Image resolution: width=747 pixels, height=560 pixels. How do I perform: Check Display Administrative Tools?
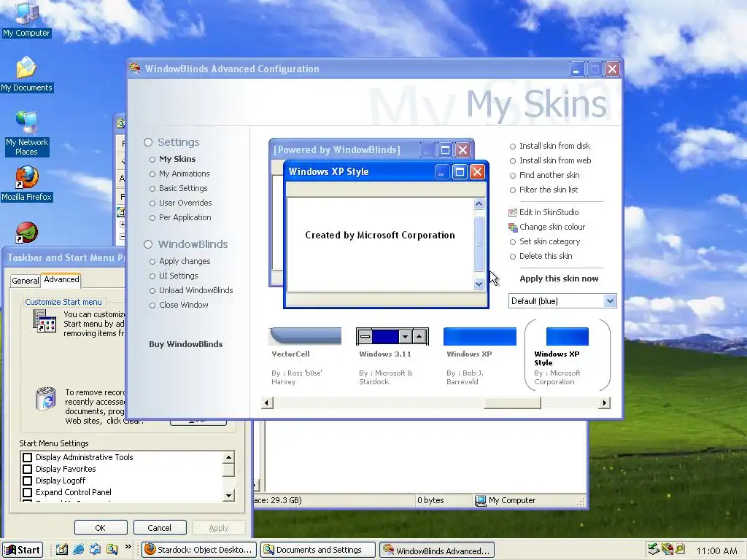(x=28, y=457)
